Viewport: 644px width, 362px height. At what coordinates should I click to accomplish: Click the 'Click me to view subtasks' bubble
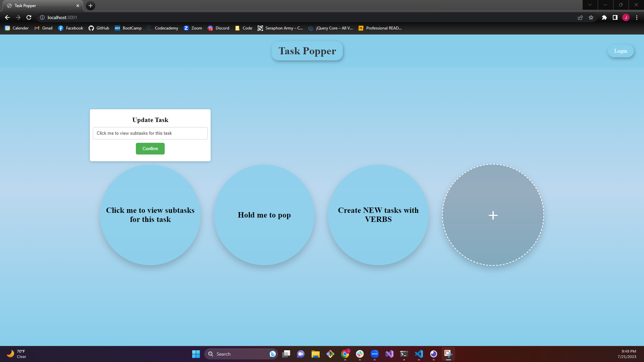coord(150,215)
